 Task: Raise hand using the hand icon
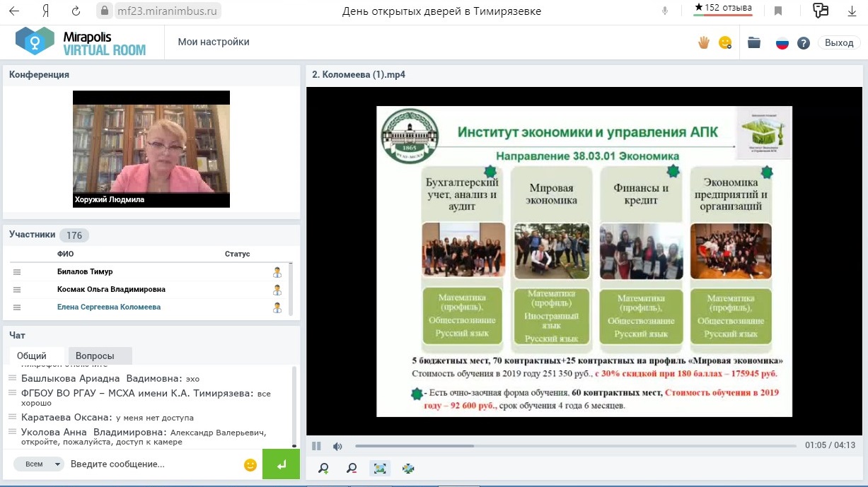click(704, 42)
